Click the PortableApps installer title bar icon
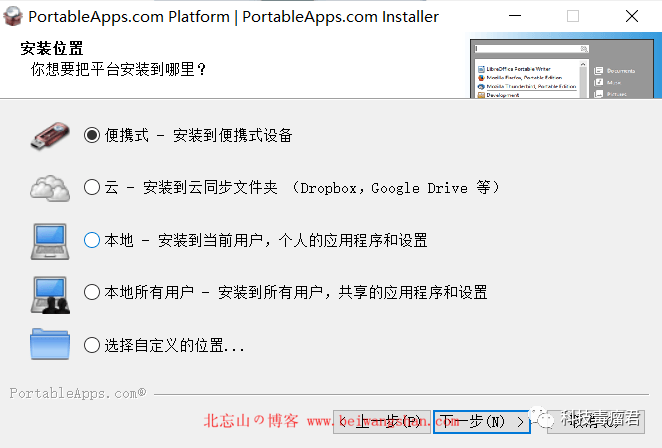 coord(13,16)
